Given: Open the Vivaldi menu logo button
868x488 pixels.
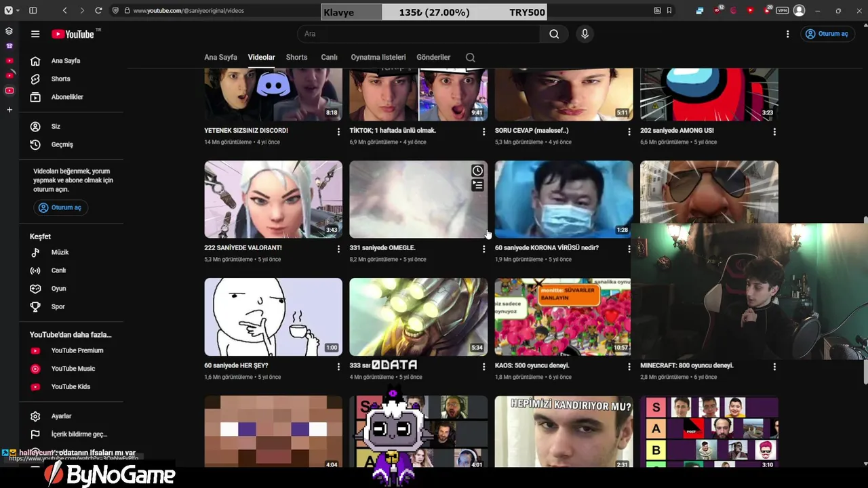Looking at the screenshot, I should 8,11.
